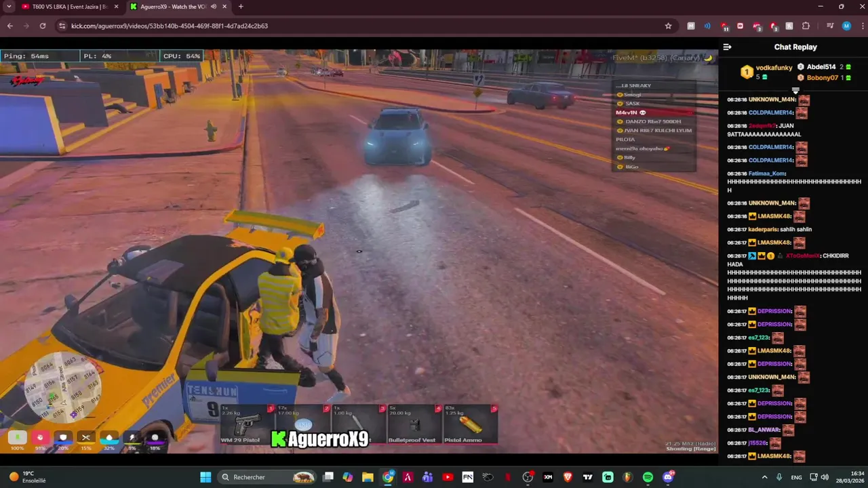
Task: Select the WM 29 Pistol inventory slot
Action: pos(246,425)
